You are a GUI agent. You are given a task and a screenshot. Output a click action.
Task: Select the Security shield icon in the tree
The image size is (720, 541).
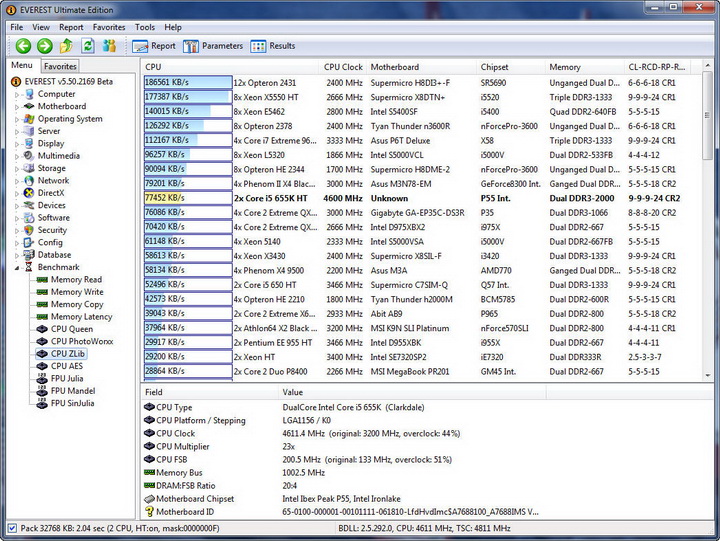29,231
